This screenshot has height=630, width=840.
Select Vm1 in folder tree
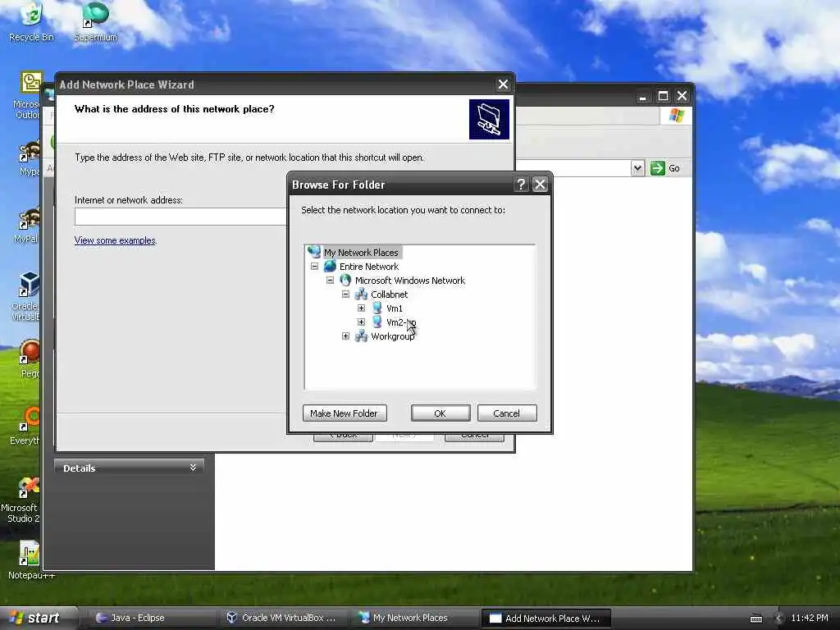pyautogui.click(x=395, y=308)
